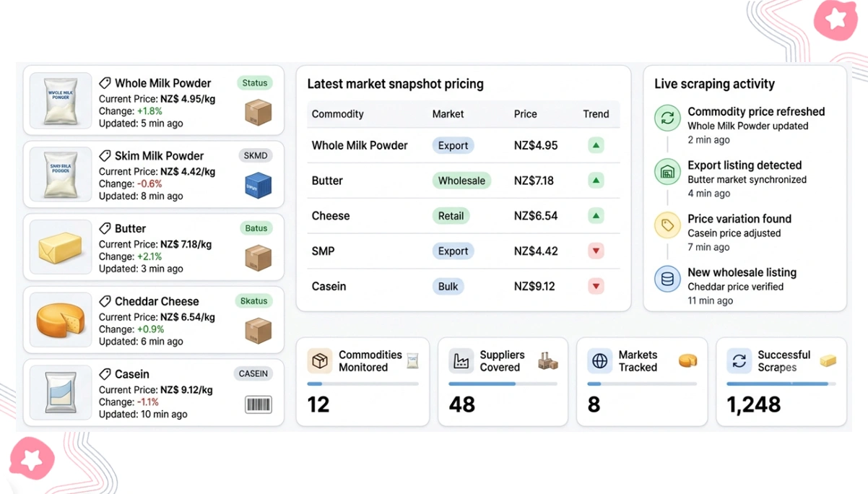Click the cardboard box icon in Butter card
The image size is (868, 494).
point(258,258)
